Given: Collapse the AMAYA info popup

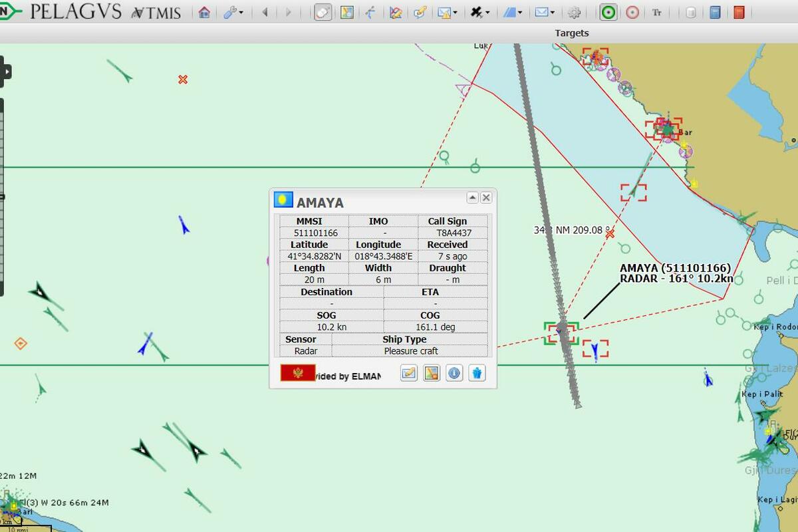Looking at the screenshot, I should click(x=472, y=198).
